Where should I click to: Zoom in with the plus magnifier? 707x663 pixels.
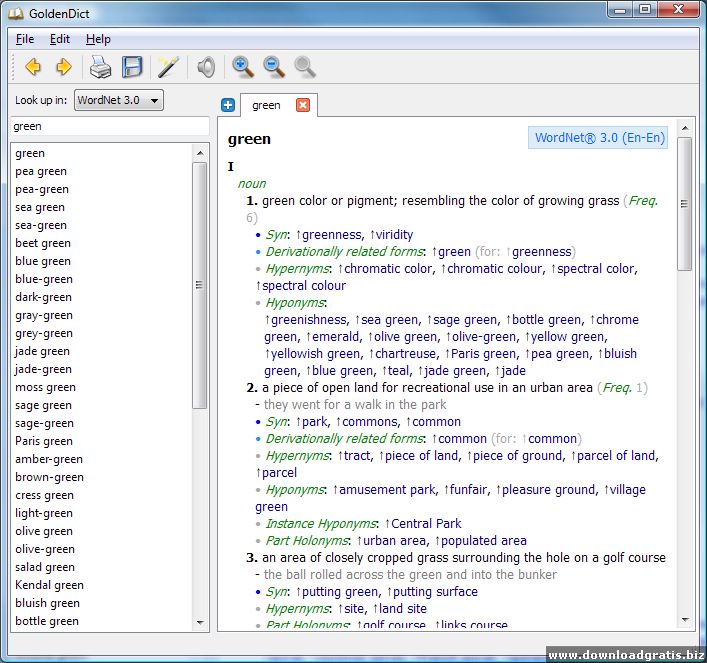point(242,67)
